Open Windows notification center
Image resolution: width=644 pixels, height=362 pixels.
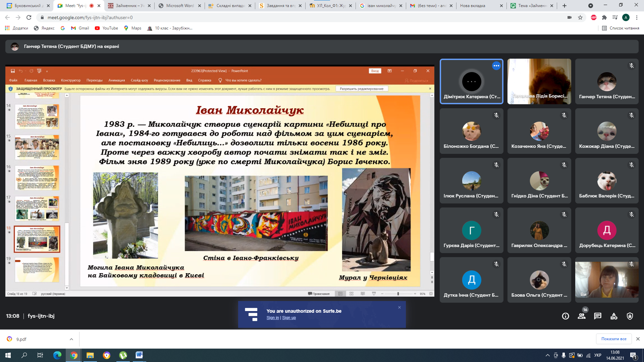click(x=634, y=356)
